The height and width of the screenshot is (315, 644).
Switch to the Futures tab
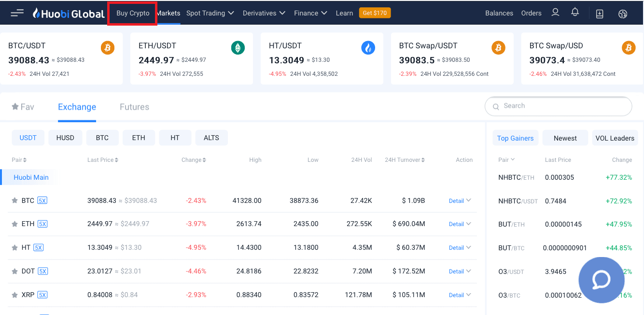click(134, 107)
